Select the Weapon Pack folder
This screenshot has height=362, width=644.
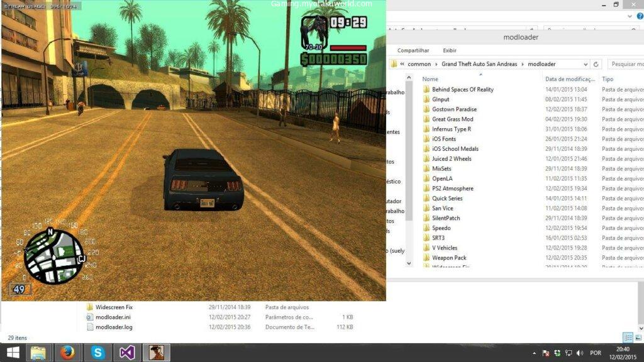[449, 258]
